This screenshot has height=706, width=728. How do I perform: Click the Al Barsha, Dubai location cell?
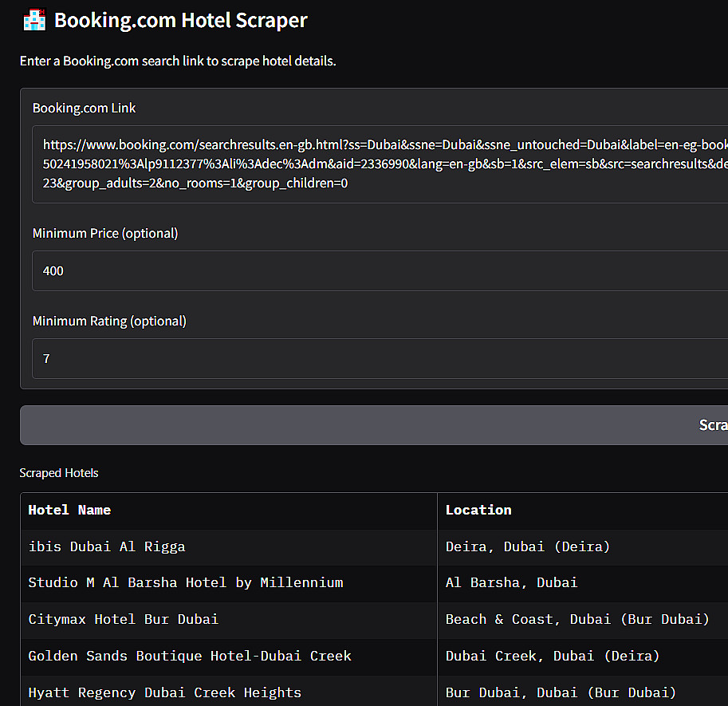point(583,583)
